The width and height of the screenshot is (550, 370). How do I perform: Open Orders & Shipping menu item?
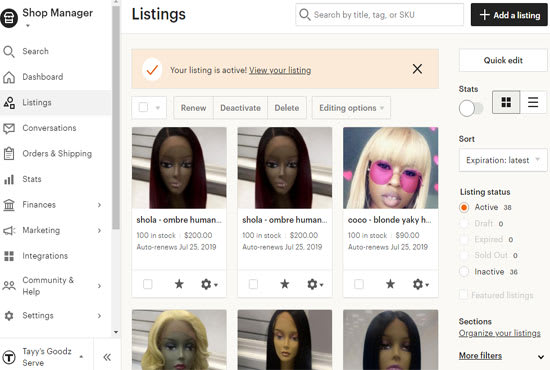pyautogui.click(x=56, y=154)
